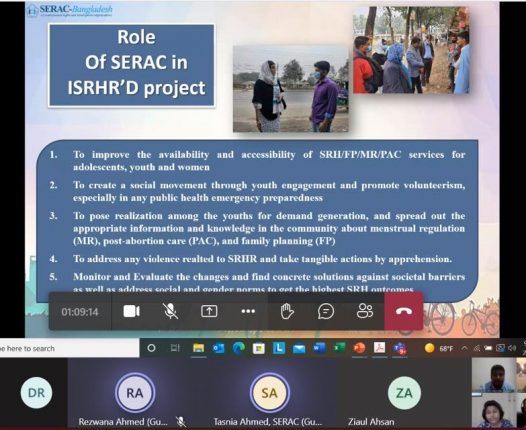Unmute the microphone in meeting toolbar
Image resolution: width=526 pixels, height=430 pixels.
(170, 312)
